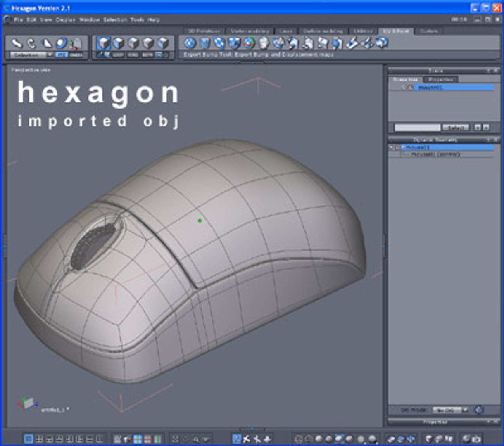Image resolution: width=504 pixels, height=446 pixels.
Task: Open the Selection menu
Action: (x=115, y=19)
